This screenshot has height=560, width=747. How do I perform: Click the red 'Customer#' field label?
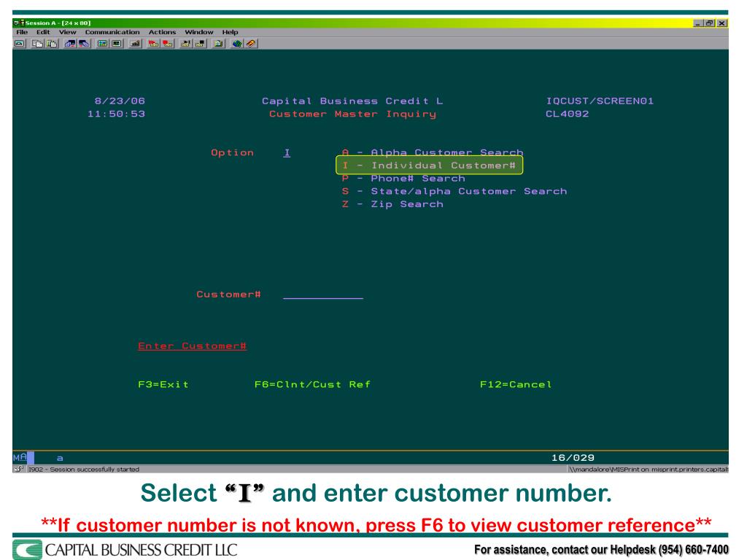coord(228,295)
